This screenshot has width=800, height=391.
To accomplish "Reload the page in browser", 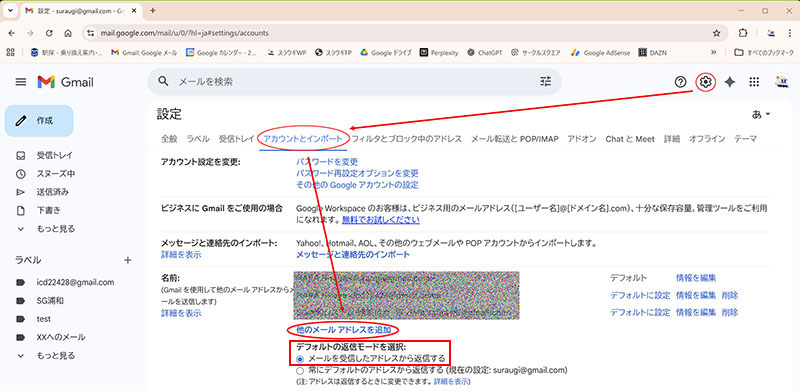I will click(x=49, y=33).
